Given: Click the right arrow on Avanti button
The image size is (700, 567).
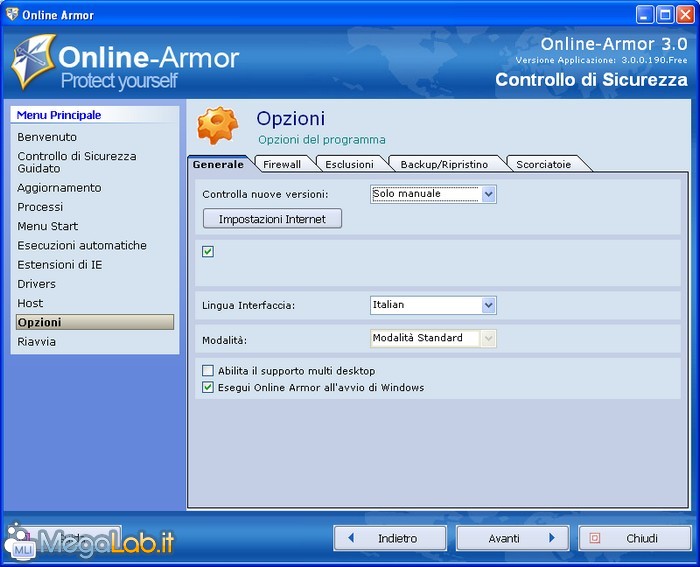Looking at the screenshot, I should click(552, 538).
